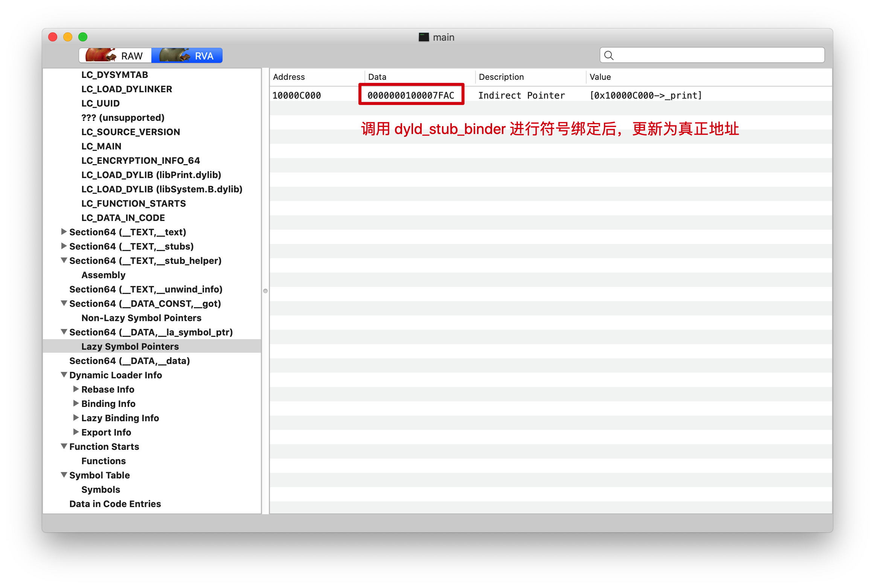Screen dimensions: 875x588
Task: Expand Section64 (__TEXT,__text) disclosure triangle
Action: 64,232
